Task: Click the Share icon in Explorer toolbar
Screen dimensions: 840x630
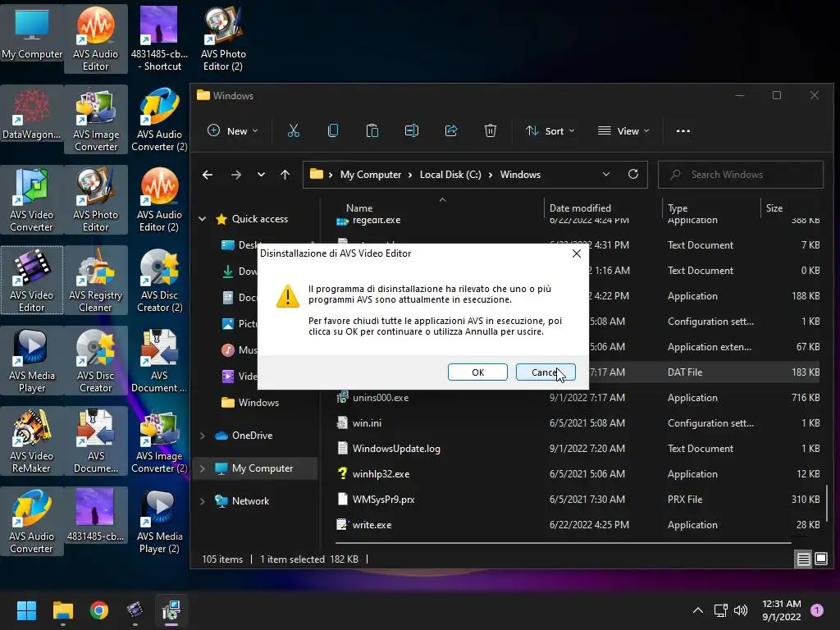Action: 451,130
